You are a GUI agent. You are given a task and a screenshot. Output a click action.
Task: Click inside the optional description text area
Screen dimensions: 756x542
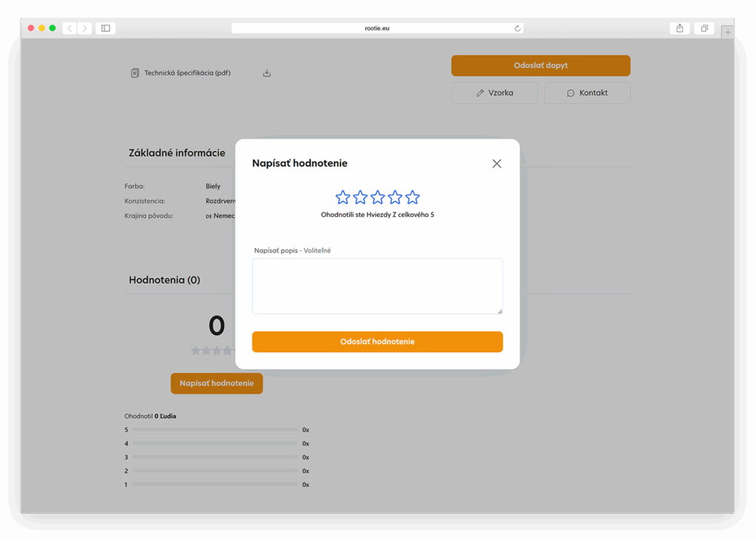[x=377, y=286]
